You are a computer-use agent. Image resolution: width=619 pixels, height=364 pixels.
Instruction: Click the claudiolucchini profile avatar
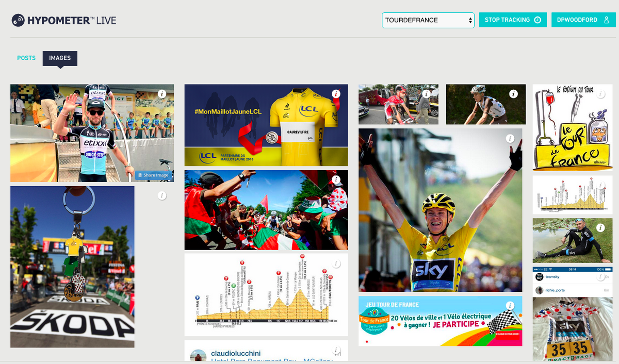[198, 355]
